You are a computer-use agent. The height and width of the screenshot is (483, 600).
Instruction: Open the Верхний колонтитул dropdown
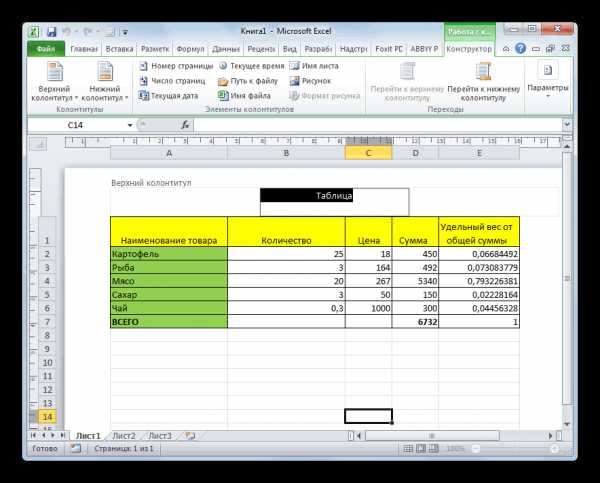[54, 82]
